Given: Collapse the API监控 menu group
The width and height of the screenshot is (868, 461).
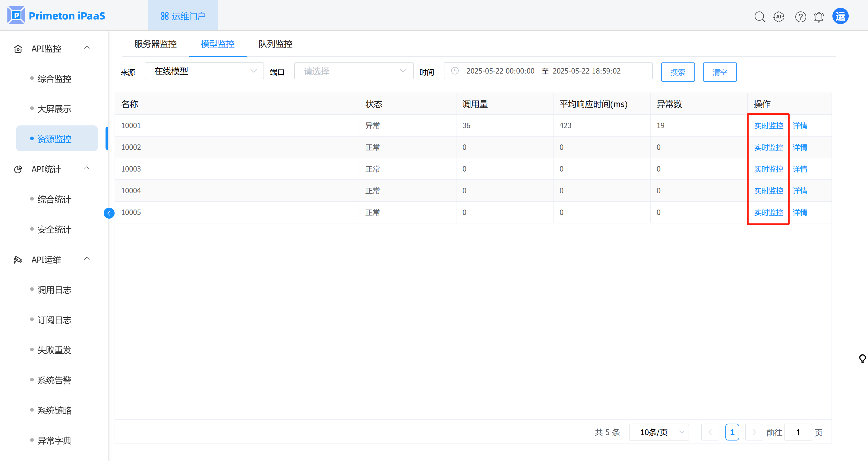Looking at the screenshot, I should point(87,48).
